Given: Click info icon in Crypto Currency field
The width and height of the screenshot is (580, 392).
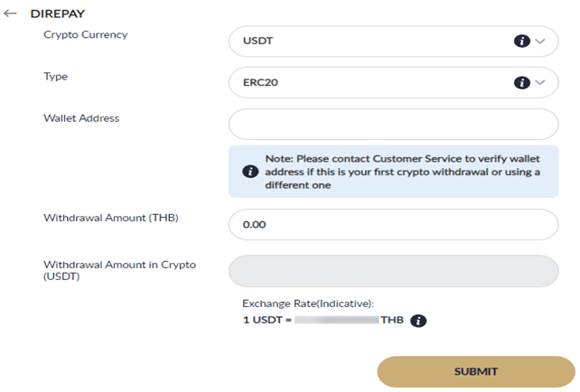Looking at the screenshot, I should pos(521,42).
